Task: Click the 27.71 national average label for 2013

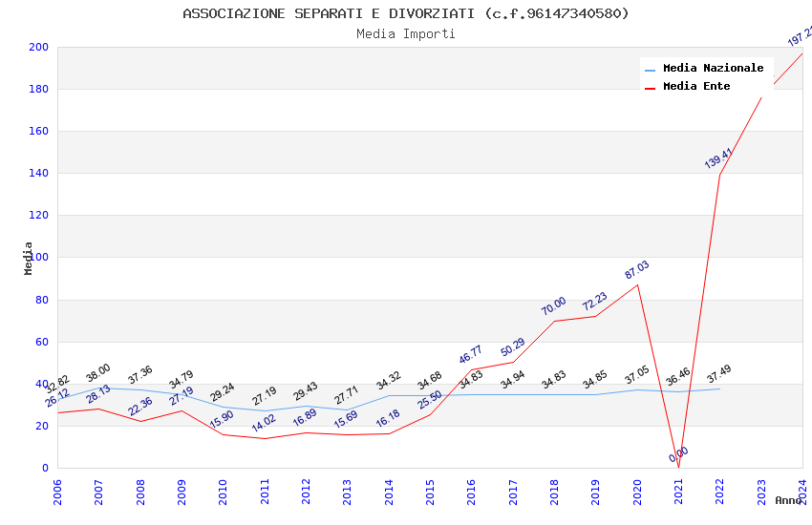Action: coord(347,396)
